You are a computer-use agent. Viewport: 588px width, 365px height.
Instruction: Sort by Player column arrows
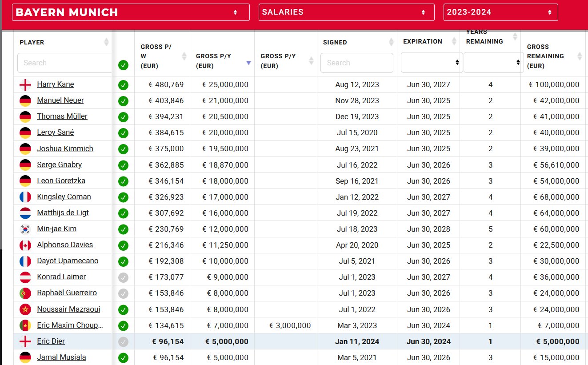coord(106,42)
